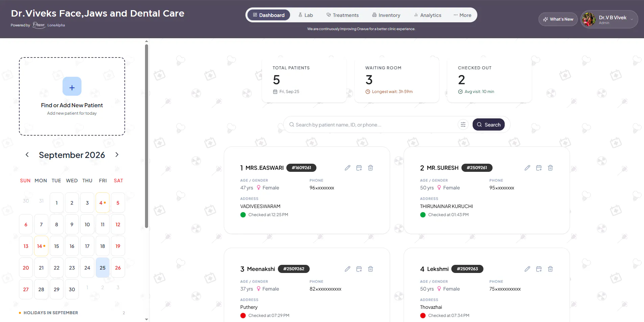Open the Lab tab
The width and height of the screenshot is (644, 322).
(306, 15)
